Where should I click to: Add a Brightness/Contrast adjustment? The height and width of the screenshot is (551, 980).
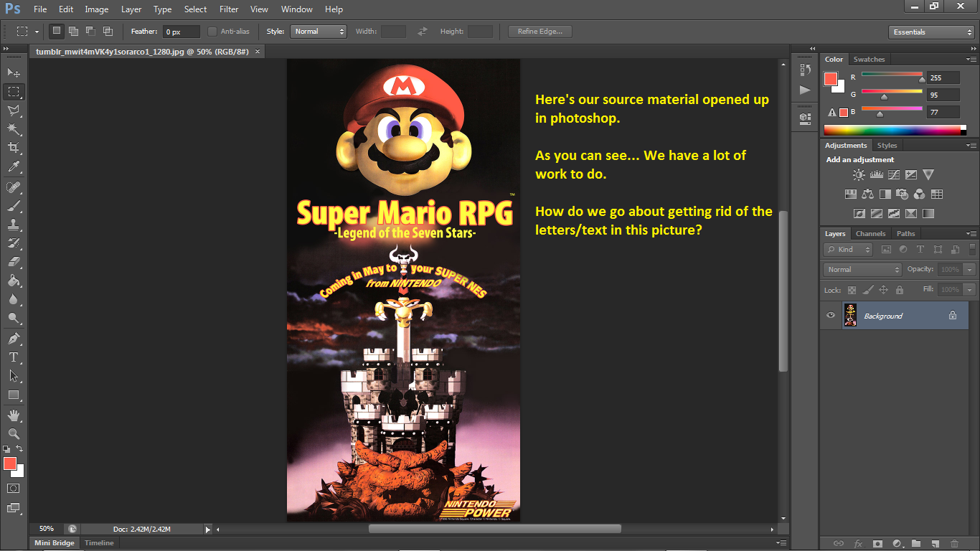coord(859,175)
